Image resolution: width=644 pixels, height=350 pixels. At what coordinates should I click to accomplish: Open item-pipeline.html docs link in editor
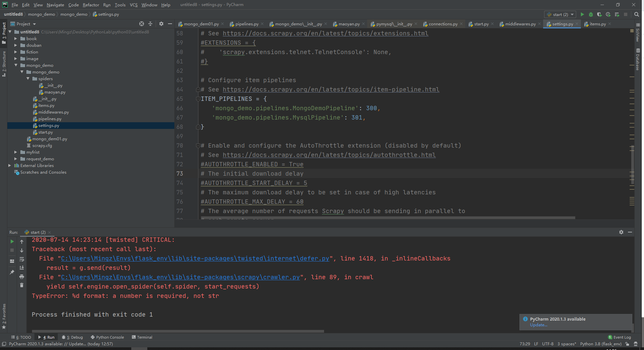click(331, 90)
